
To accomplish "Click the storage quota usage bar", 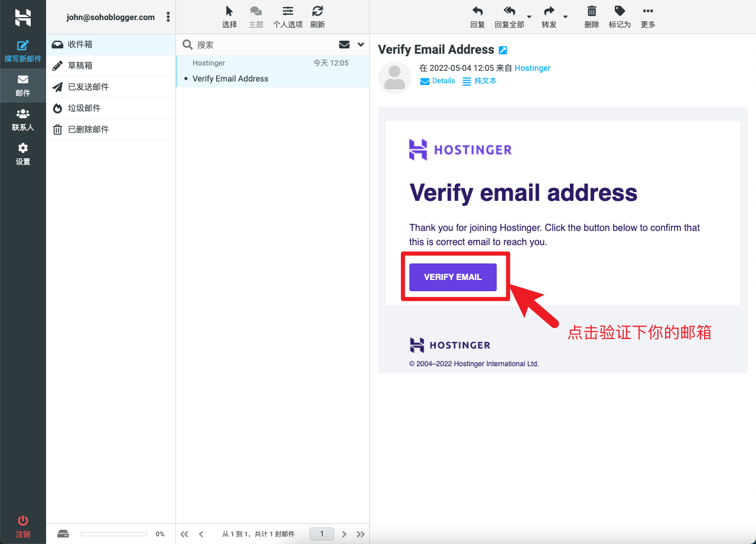I will 113,534.
